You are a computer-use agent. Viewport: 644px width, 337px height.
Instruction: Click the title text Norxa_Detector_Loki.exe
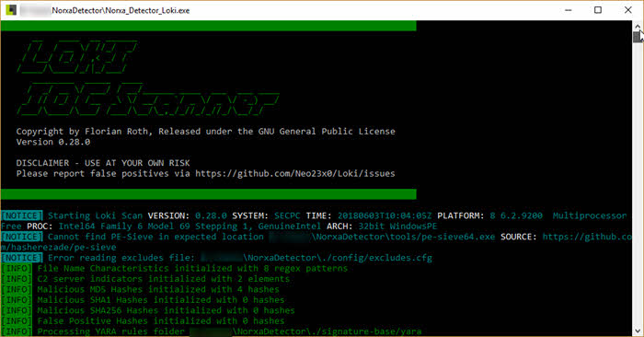pyautogui.click(x=147, y=11)
